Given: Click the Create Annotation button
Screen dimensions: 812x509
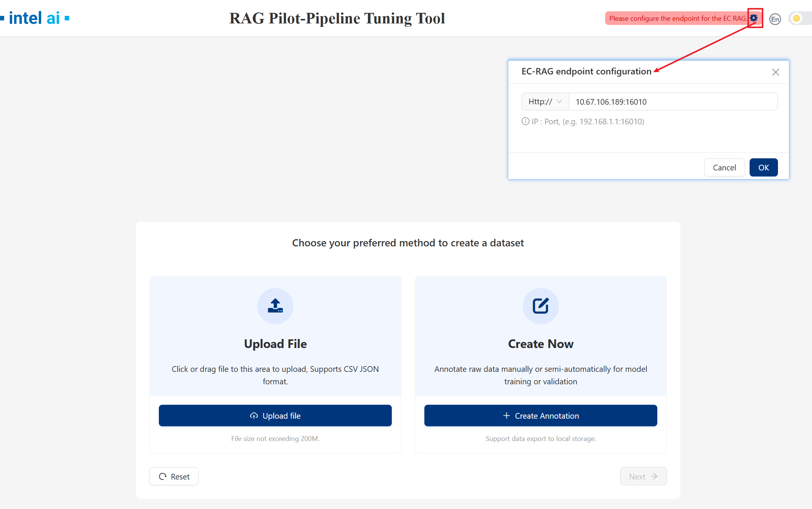Looking at the screenshot, I should click(541, 415).
